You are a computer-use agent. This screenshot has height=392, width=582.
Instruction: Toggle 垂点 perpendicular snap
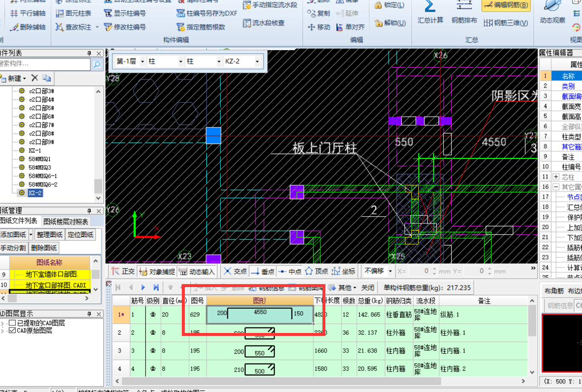click(263, 271)
